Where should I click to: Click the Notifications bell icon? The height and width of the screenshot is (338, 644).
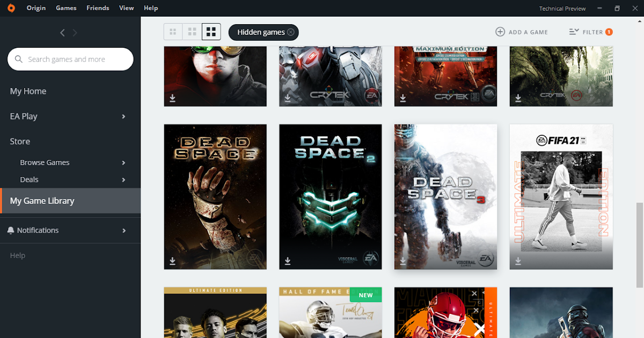[x=11, y=230]
